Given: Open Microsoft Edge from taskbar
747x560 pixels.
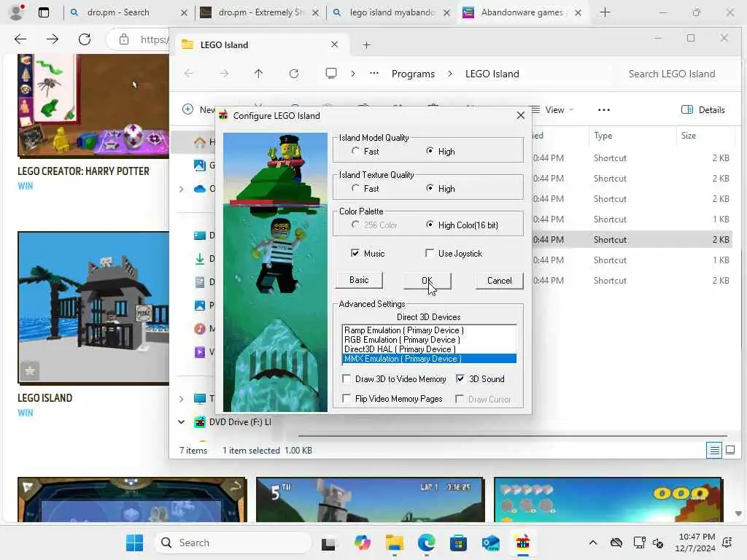Looking at the screenshot, I should coord(426,542).
